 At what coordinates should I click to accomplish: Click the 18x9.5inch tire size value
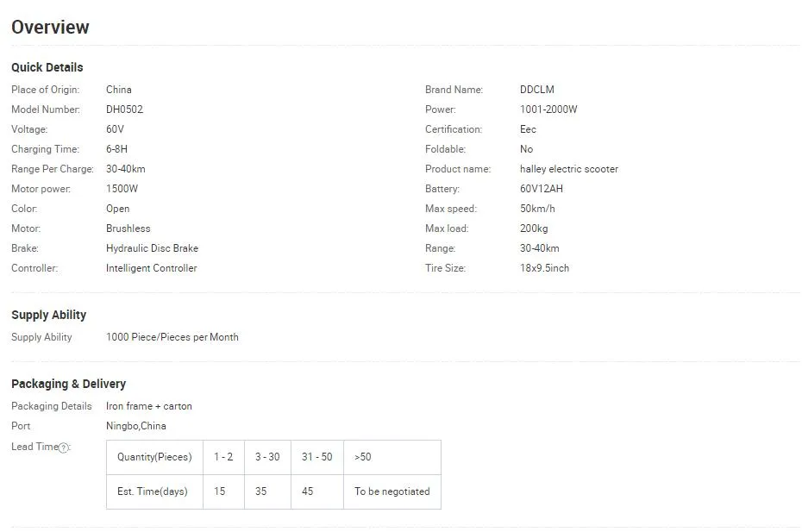tap(544, 268)
